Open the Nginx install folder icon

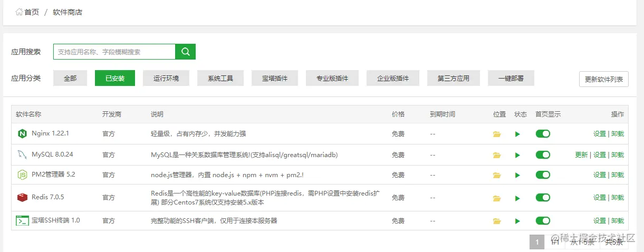pyautogui.click(x=496, y=134)
